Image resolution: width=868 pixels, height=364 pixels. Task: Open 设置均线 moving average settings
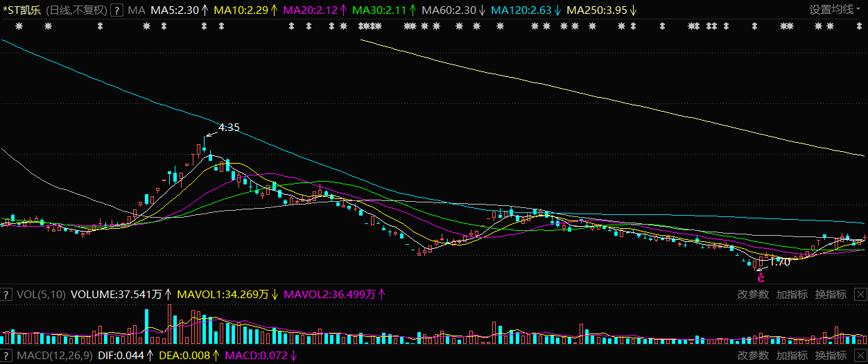(831, 10)
